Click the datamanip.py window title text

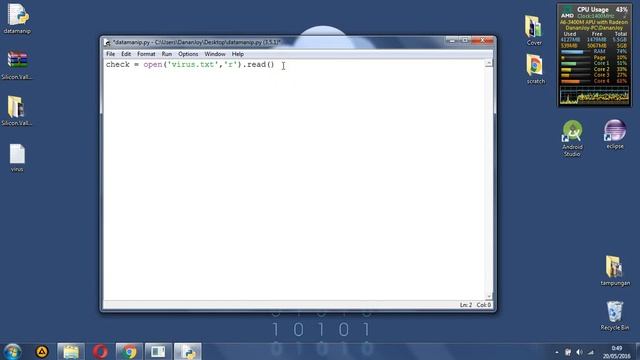[x=196, y=42]
